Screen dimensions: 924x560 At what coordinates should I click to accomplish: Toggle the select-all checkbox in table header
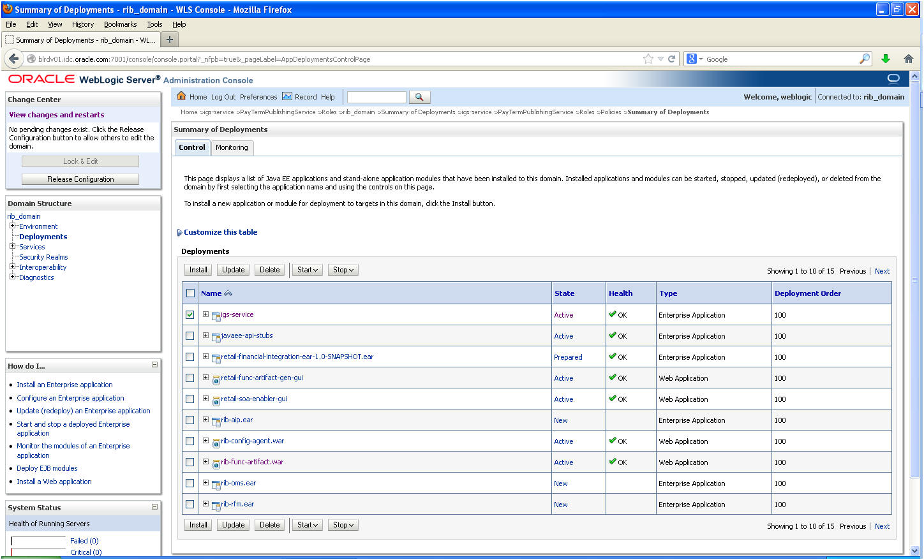[x=190, y=293]
